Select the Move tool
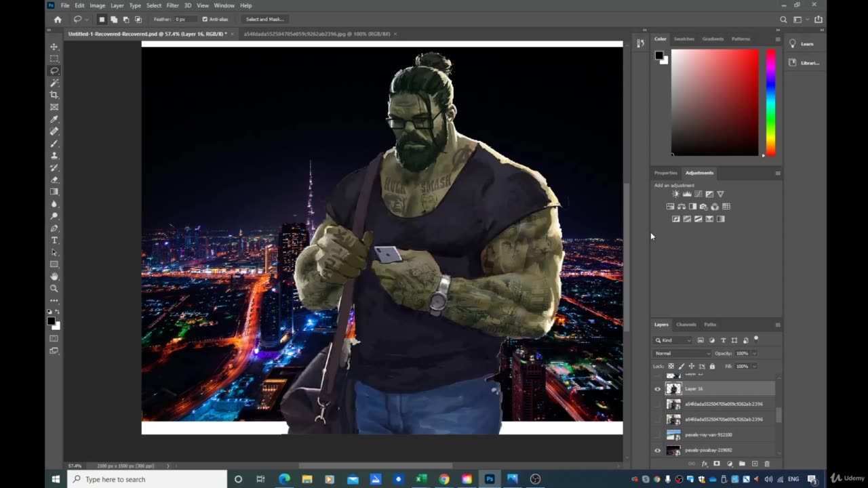 [54, 47]
